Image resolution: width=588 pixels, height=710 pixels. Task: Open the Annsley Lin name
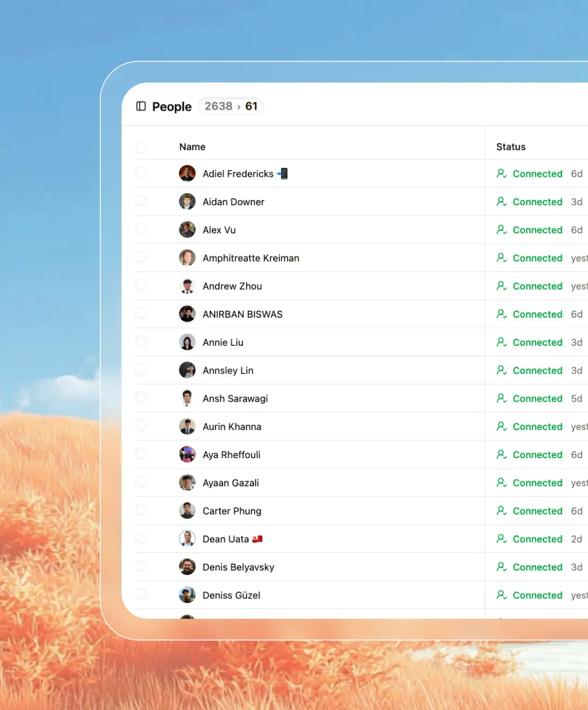[x=228, y=371]
